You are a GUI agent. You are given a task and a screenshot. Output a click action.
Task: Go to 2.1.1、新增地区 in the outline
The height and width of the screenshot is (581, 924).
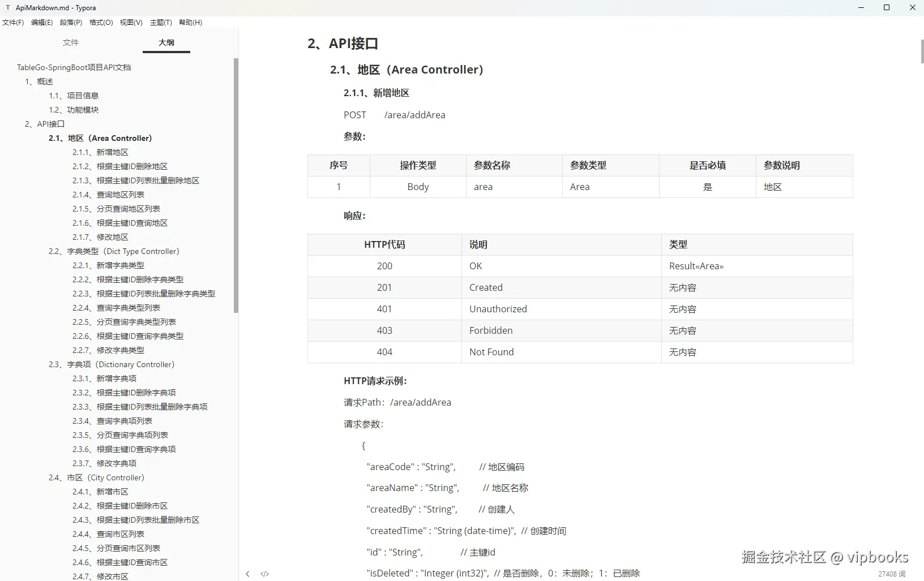click(100, 152)
